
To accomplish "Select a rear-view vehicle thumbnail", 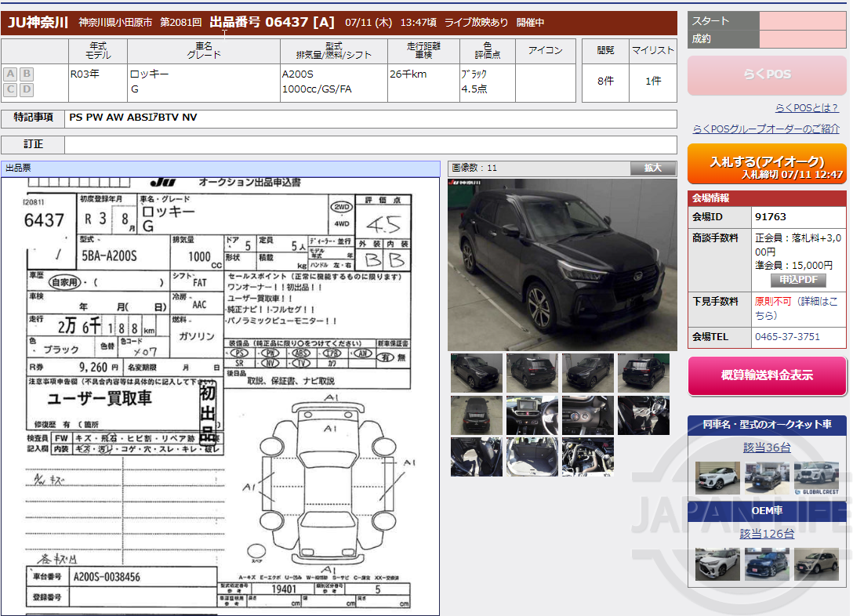I will point(643,374).
